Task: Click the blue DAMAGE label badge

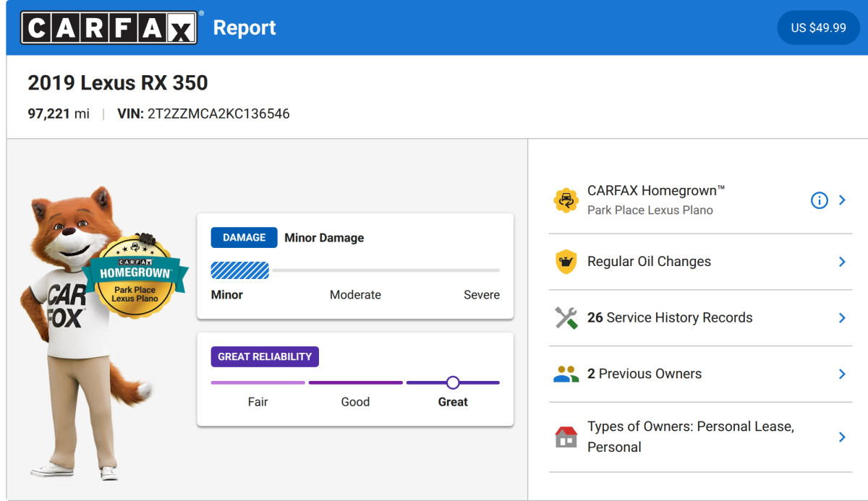Action: pyautogui.click(x=244, y=238)
